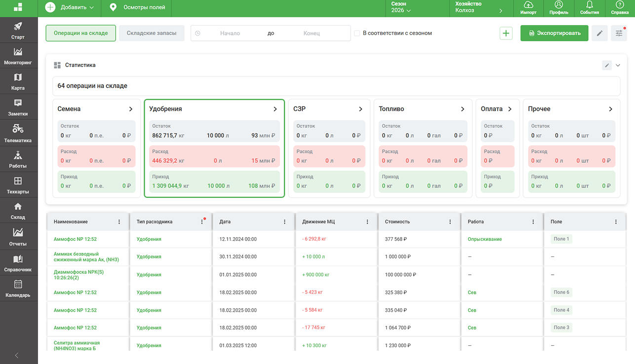Expand the Сезон 2026 dropdown
This screenshot has height=364, width=635.
[400, 7]
